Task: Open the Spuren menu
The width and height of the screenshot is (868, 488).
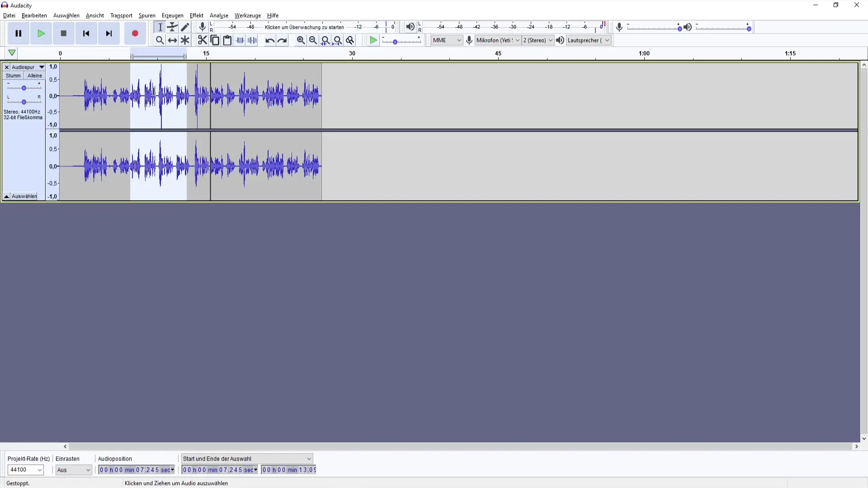Action: [147, 15]
